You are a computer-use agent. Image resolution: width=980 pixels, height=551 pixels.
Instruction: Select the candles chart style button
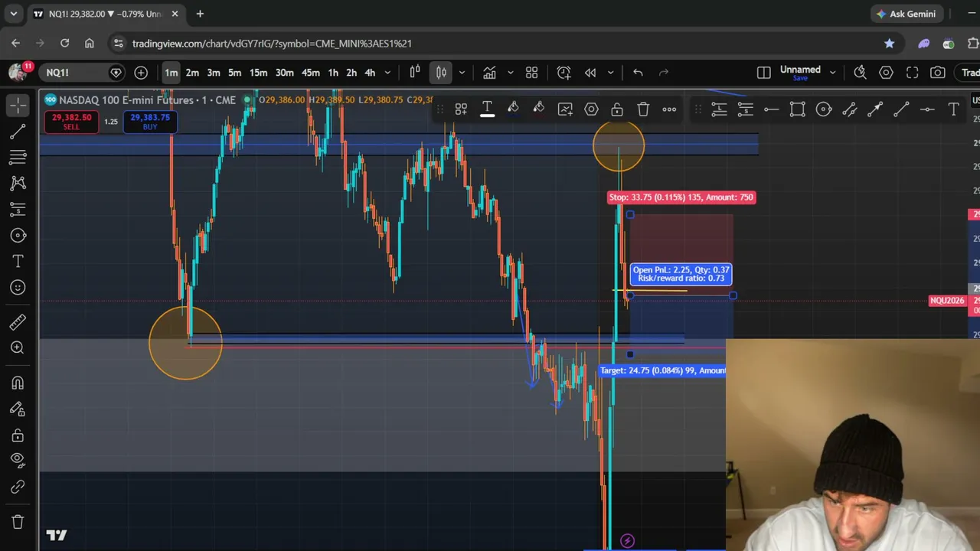pos(442,73)
